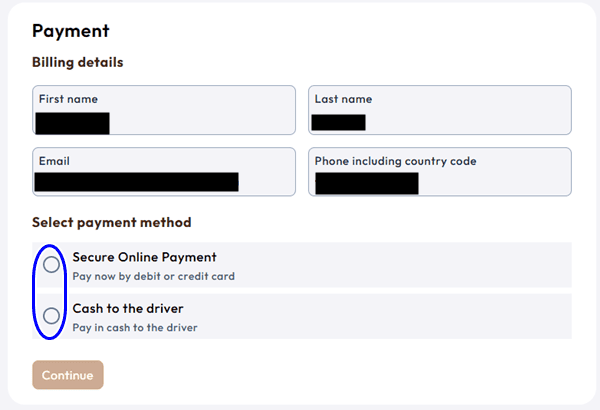Click the "Email" field label
Image resolution: width=600 pixels, height=410 pixels.
tap(54, 160)
